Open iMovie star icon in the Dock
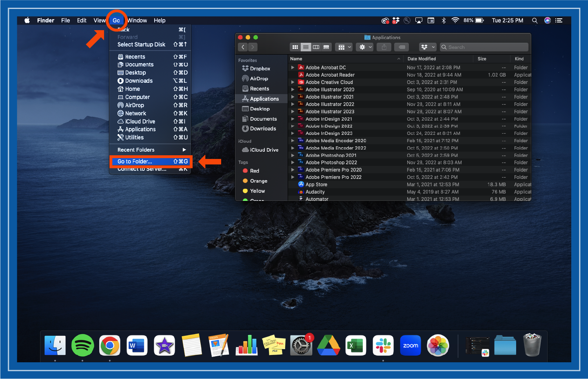588x379 pixels. click(164, 346)
